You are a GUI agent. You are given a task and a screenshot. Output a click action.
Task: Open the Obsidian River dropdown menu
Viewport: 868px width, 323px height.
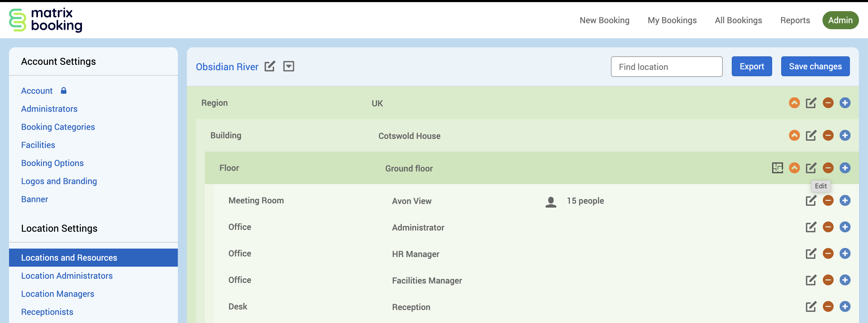(288, 66)
